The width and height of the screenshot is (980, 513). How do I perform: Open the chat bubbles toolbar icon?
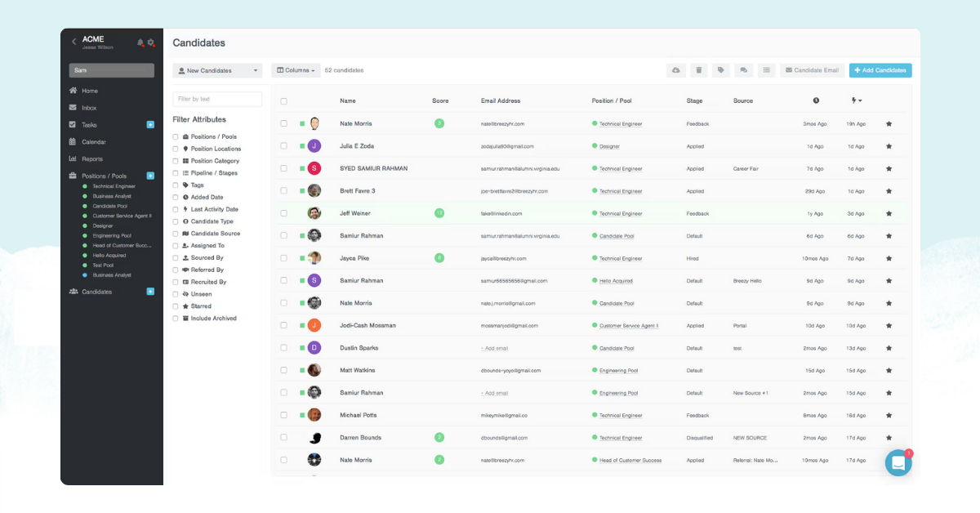click(x=743, y=70)
